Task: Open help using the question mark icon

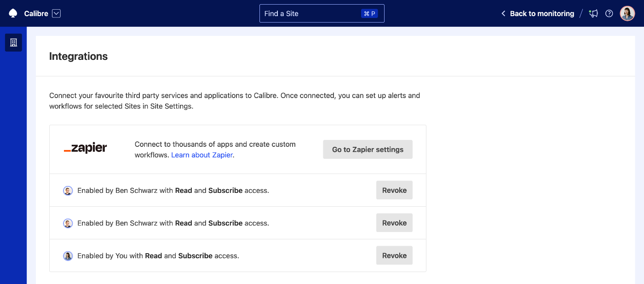Action: point(609,13)
